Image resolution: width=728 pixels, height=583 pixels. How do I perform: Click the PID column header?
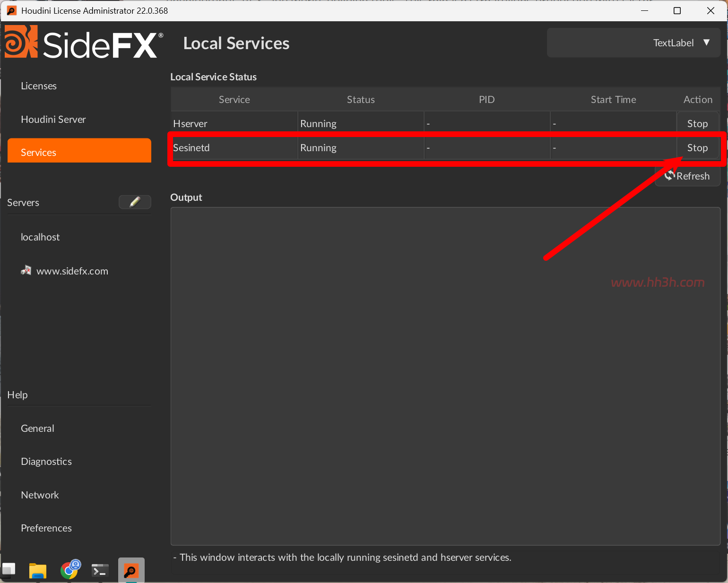coord(487,100)
